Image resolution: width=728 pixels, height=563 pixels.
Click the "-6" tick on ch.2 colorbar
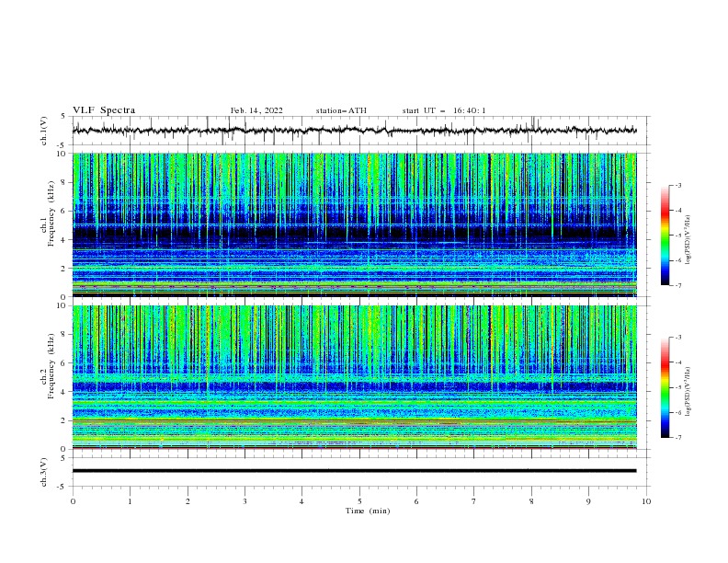tap(677, 412)
